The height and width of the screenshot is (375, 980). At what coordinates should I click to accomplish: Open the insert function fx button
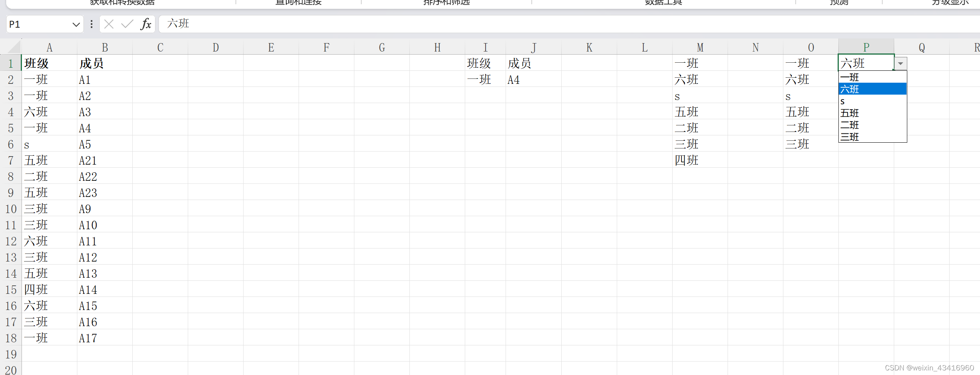click(146, 24)
